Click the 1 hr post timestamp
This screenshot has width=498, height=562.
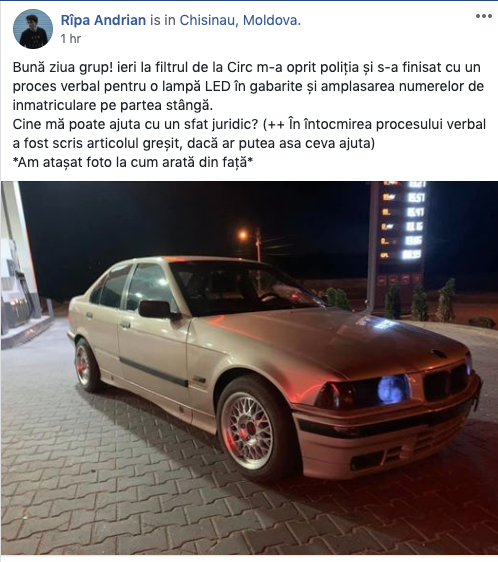(71, 38)
